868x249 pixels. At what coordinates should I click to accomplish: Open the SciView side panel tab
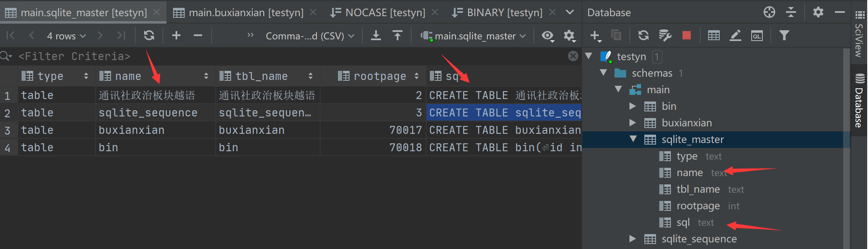coord(859,39)
